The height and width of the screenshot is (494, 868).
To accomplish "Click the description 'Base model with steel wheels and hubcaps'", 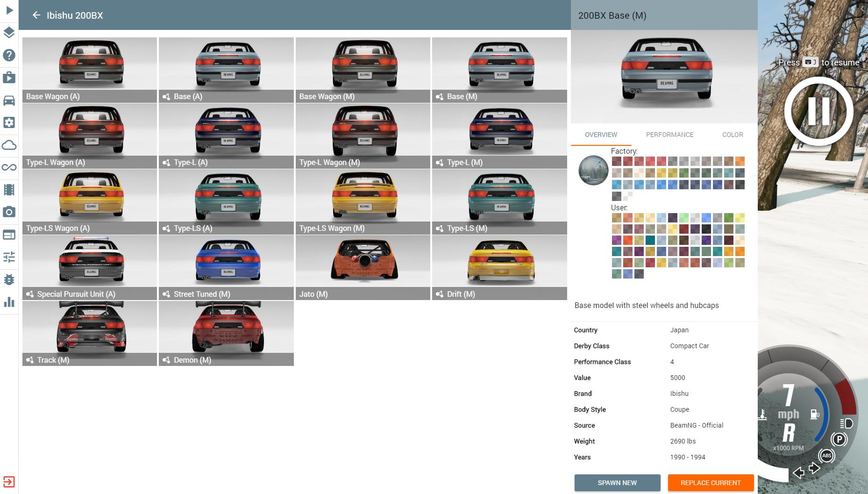I will pyautogui.click(x=647, y=305).
